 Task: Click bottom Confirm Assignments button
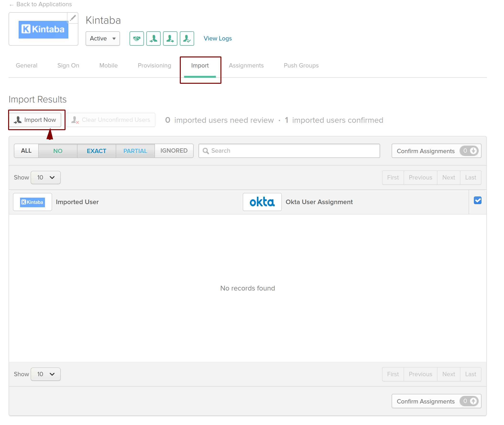point(436,401)
